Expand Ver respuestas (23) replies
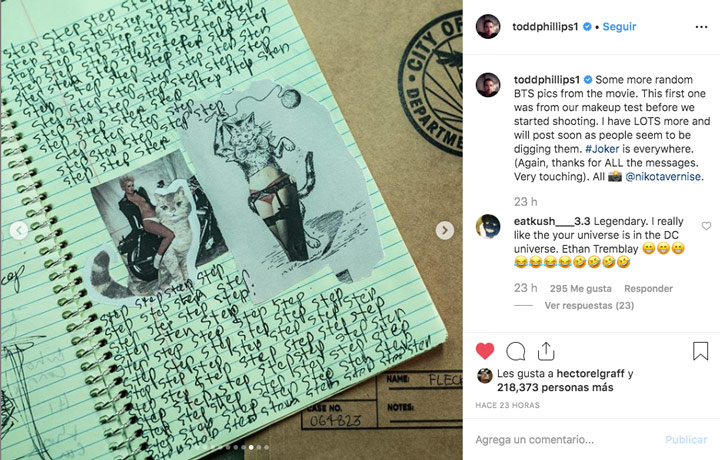The height and width of the screenshot is (460, 720). tap(589, 305)
